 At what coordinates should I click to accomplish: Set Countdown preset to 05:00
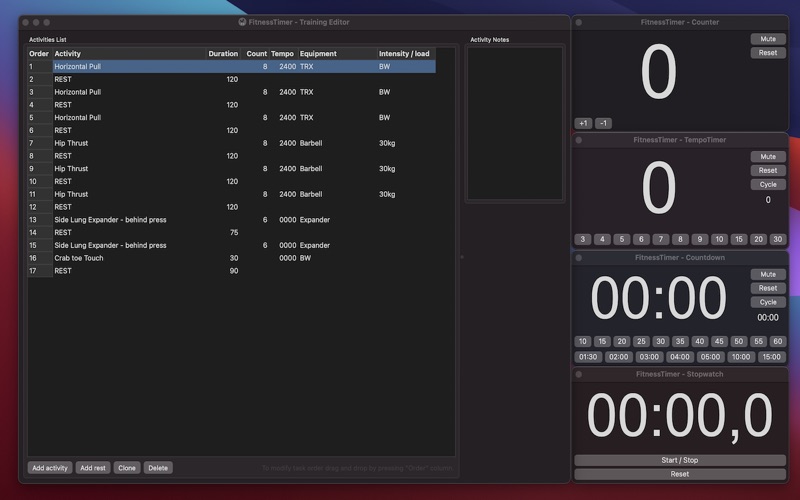pyautogui.click(x=710, y=357)
